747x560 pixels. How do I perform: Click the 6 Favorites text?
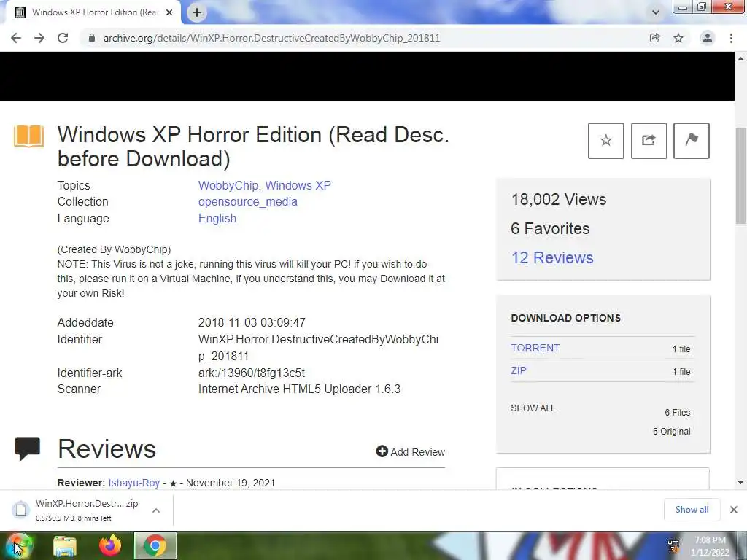coord(550,228)
